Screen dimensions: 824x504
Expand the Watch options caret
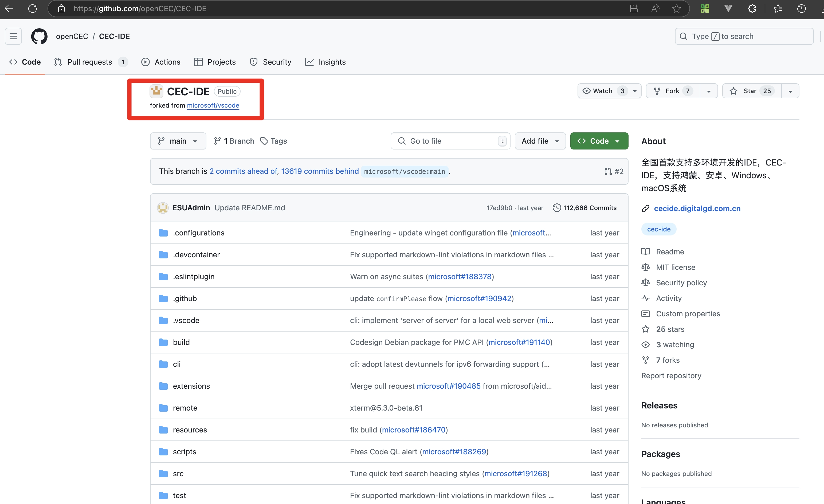tap(634, 91)
